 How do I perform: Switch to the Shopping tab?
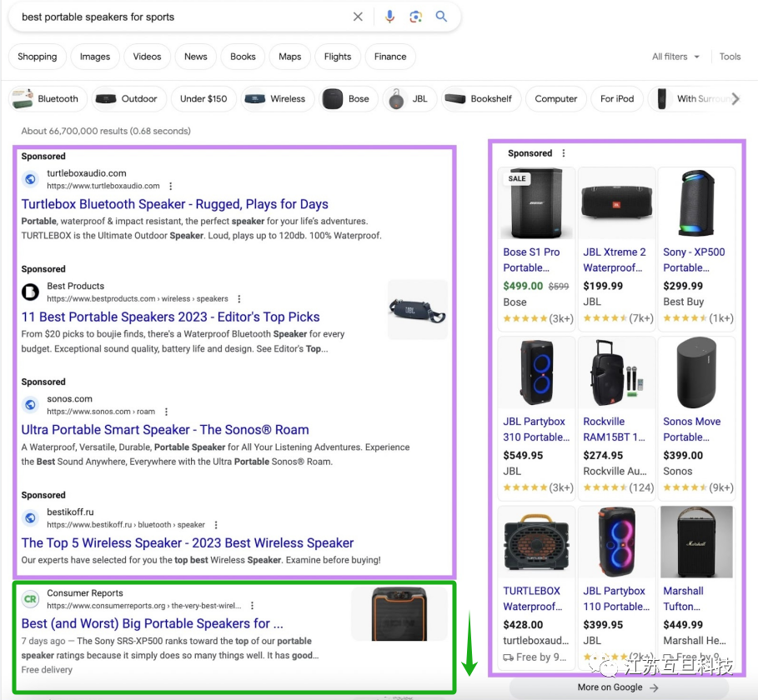pyautogui.click(x=38, y=57)
